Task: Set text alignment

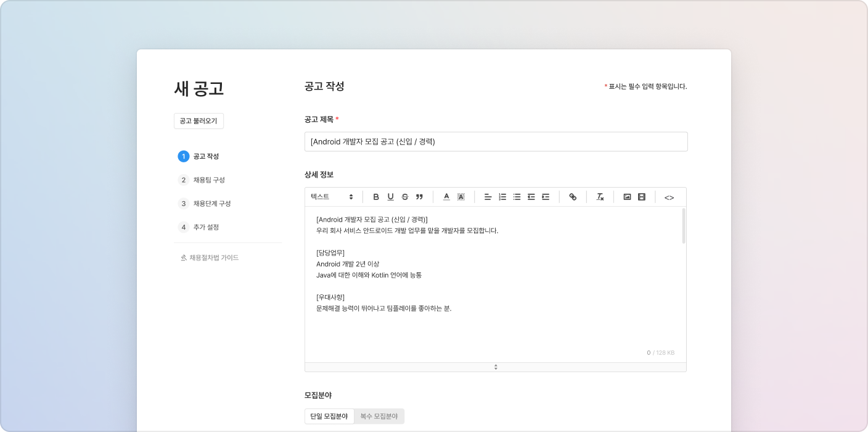Action: coord(488,197)
